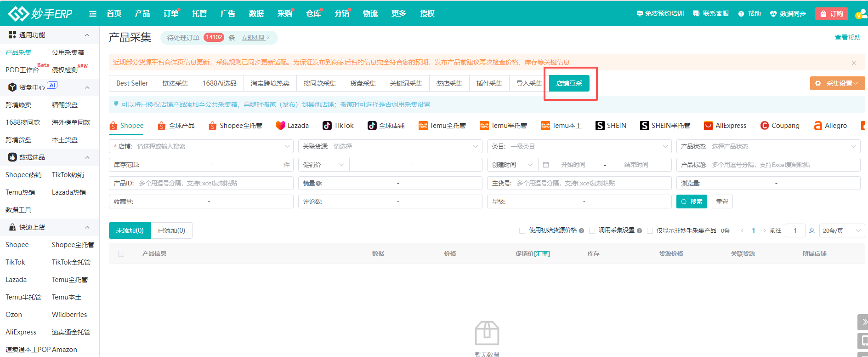
Task: Open 侵权检测 in the sidebar
Action: click(x=65, y=70)
